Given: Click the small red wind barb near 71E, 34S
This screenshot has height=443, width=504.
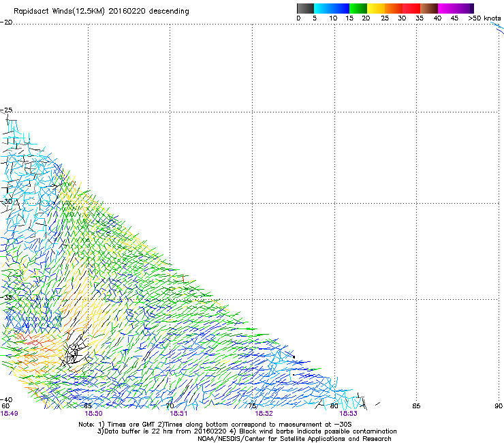Looking at the screenshot, I should click(x=183, y=279).
